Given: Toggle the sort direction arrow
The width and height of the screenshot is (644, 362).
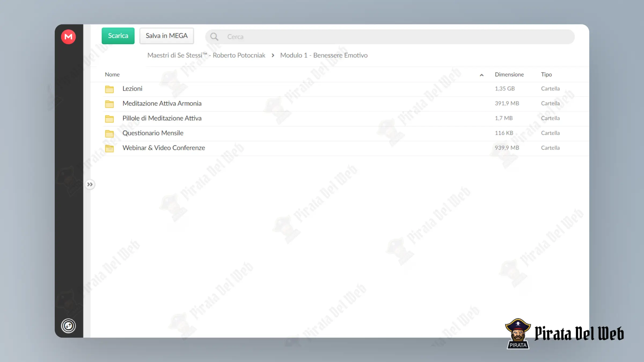Looking at the screenshot, I should [482, 75].
